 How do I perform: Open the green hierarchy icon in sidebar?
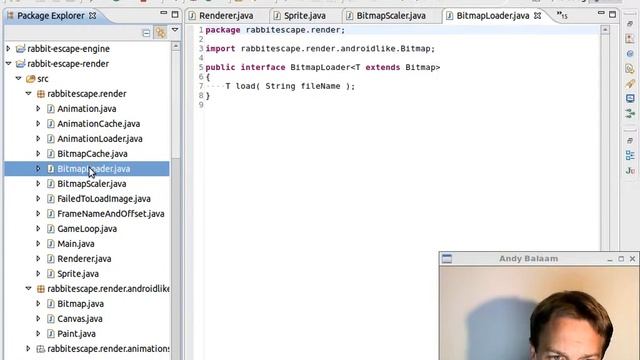(x=630, y=113)
